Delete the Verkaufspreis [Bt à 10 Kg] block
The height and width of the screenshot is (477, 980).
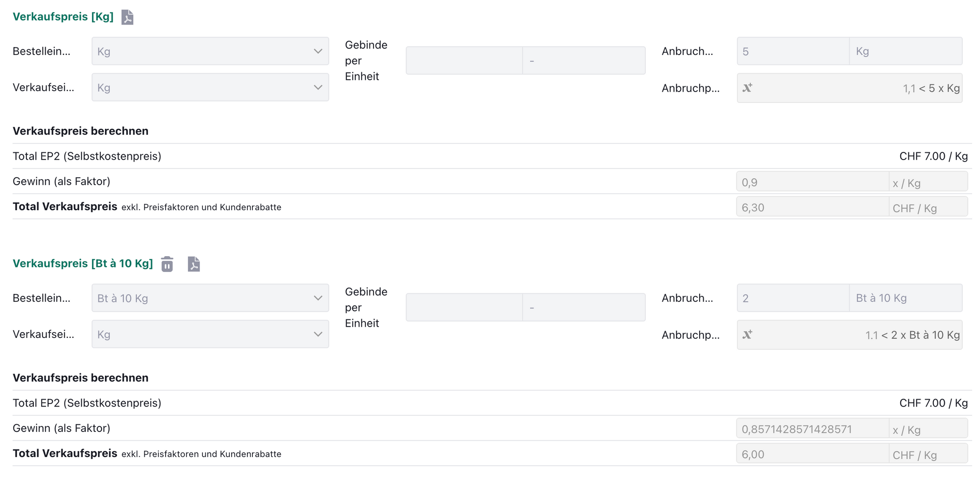point(167,264)
